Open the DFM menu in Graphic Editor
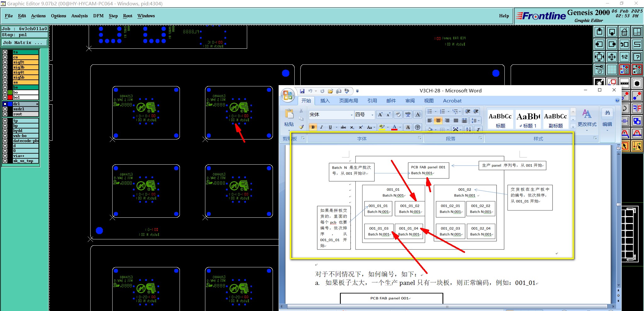Screen dimensions: 644x311 (98, 16)
